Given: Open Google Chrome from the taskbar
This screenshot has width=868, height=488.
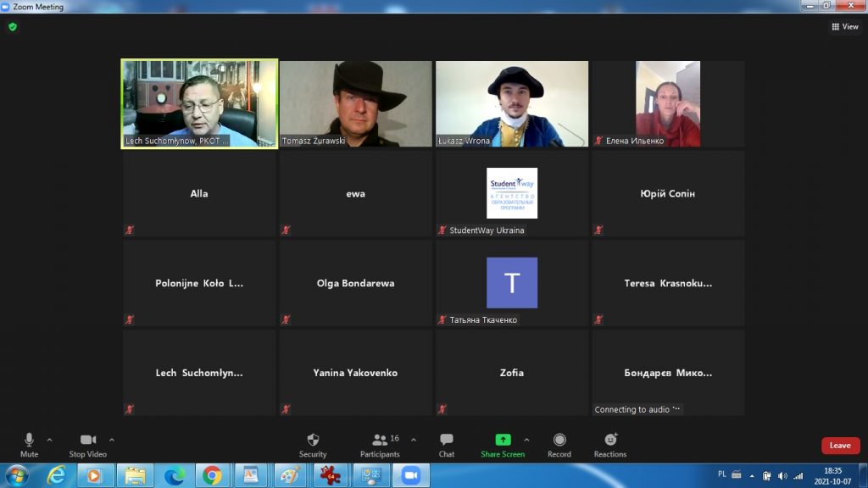Looking at the screenshot, I should pos(213,475).
